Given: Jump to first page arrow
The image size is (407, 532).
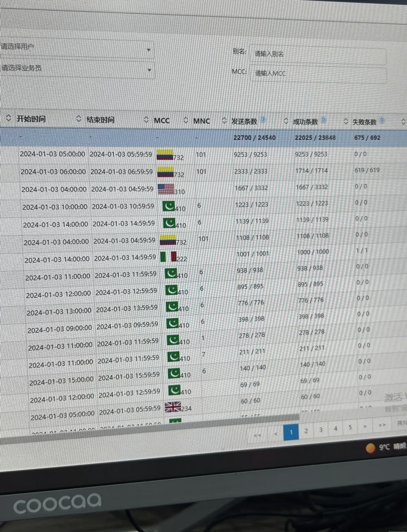Looking at the screenshot, I should [x=258, y=435].
